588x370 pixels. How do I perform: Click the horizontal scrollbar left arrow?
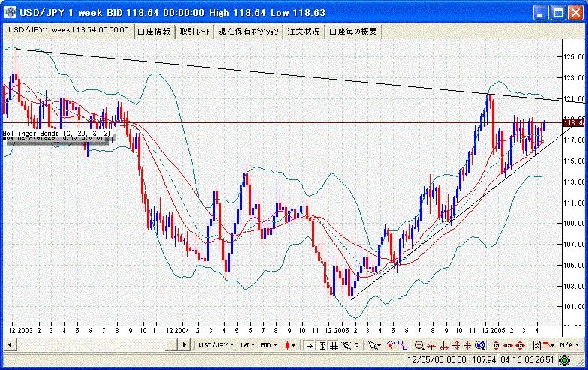point(10,344)
